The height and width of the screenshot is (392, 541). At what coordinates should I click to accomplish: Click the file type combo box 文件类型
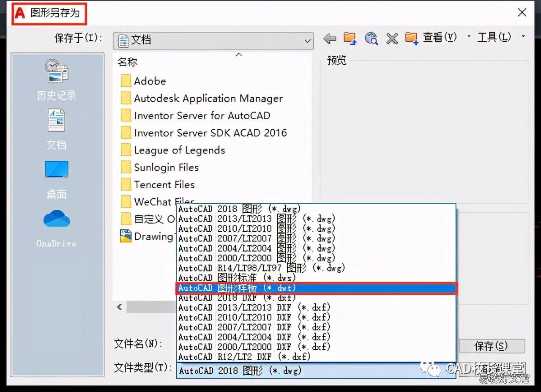point(316,371)
